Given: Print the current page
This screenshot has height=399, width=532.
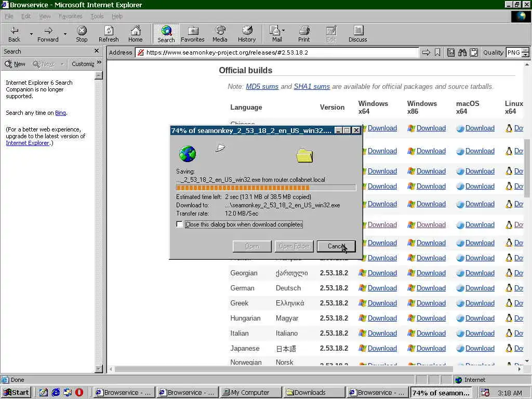Looking at the screenshot, I should 304,34.
